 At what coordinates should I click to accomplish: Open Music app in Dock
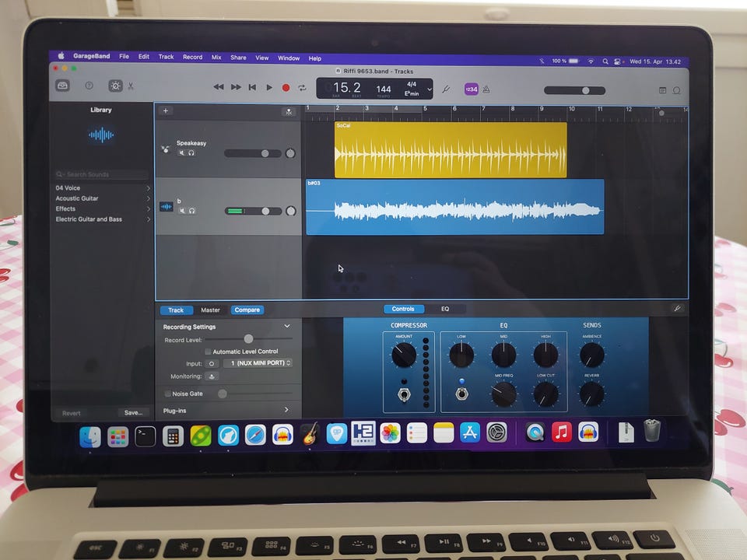click(x=562, y=432)
